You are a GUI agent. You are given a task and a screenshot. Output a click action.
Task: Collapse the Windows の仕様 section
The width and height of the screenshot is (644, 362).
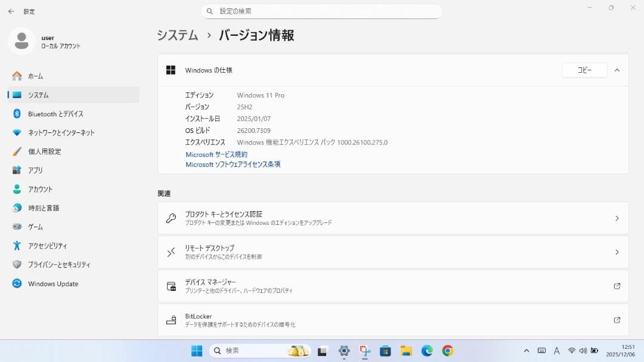[x=617, y=70]
